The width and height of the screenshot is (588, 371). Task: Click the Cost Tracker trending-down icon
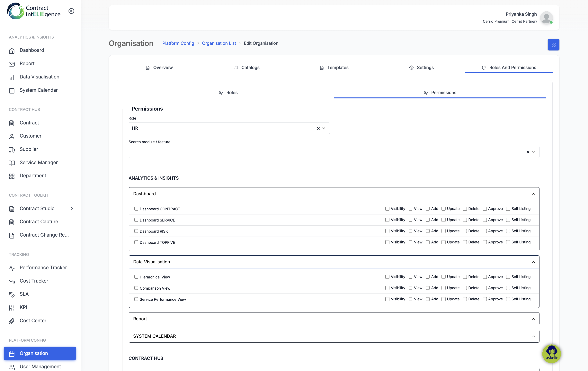[12, 281]
